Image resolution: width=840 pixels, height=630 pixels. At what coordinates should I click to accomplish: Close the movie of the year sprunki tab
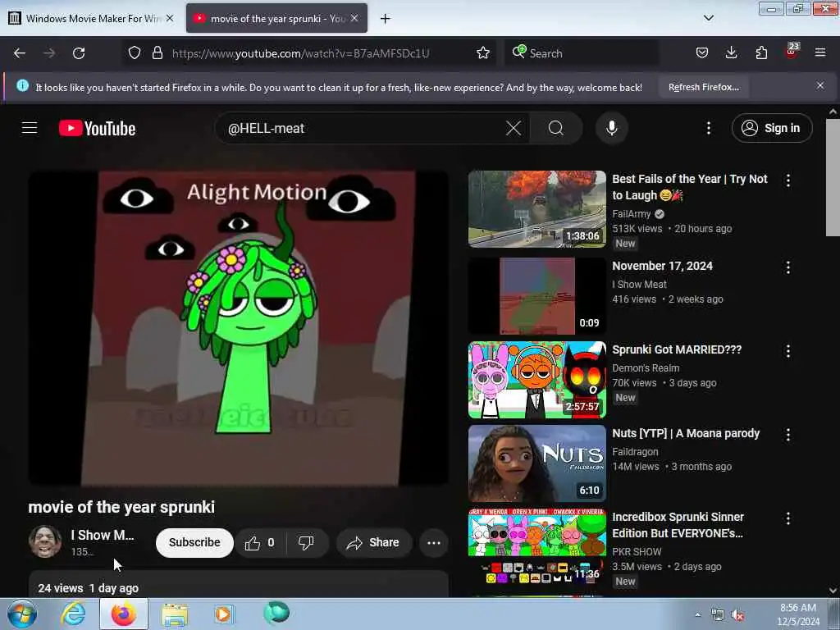[x=354, y=18]
